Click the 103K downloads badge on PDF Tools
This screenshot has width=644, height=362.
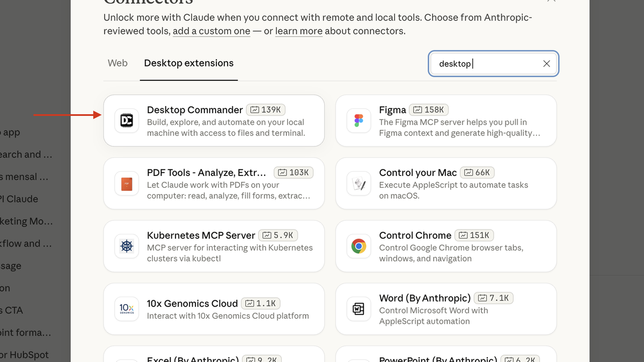pos(294,173)
